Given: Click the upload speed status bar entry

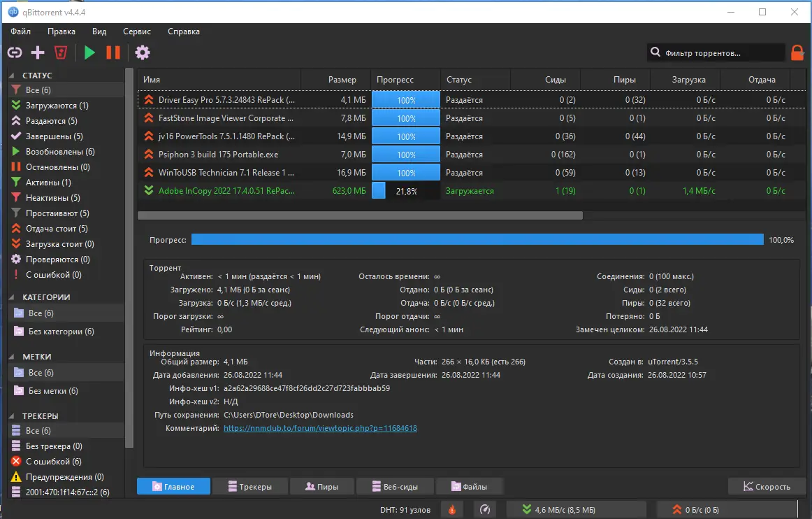Looking at the screenshot, I should 727,510.
